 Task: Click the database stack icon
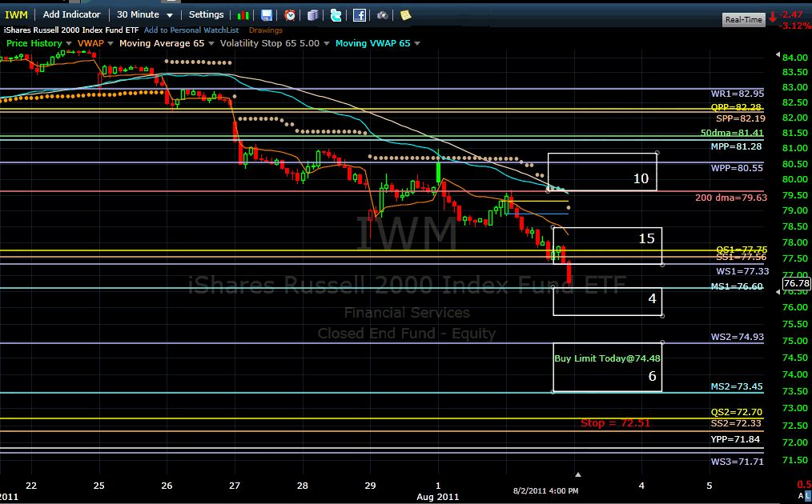(x=313, y=15)
